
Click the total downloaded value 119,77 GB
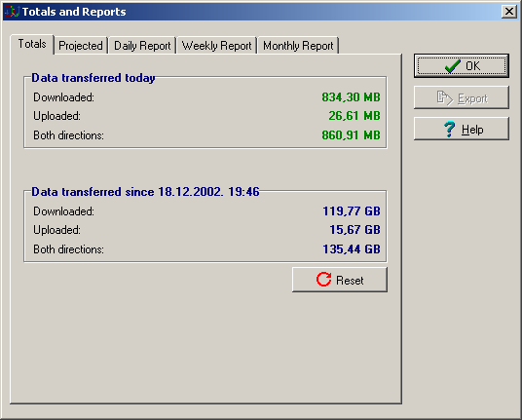pyautogui.click(x=352, y=211)
